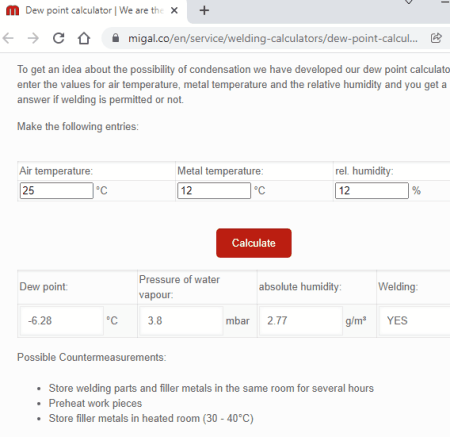Open a new tab with plus button

click(x=204, y=10)
